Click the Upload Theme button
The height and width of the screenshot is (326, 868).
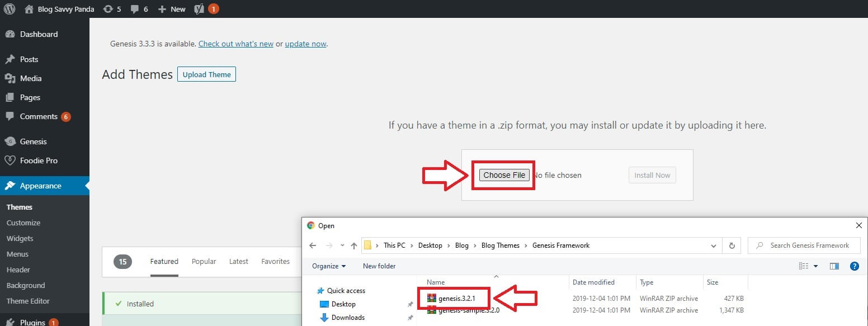point(206,74)
